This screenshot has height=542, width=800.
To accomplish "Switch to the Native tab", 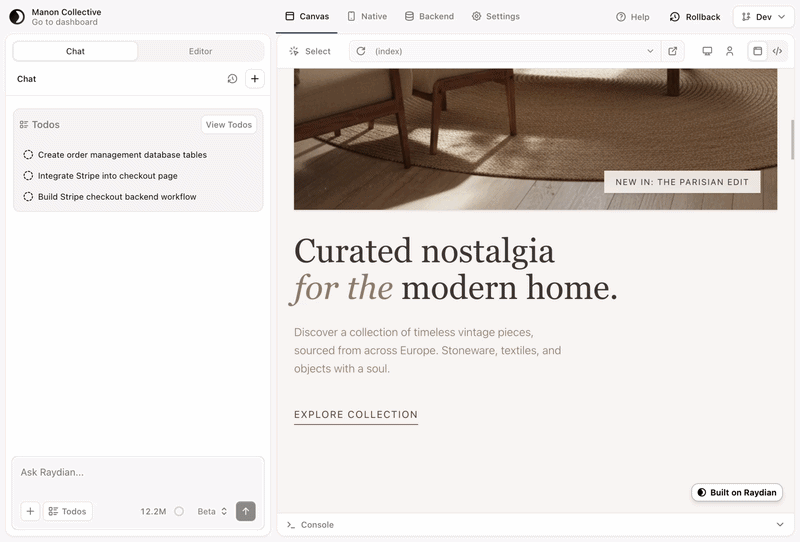I will (367, 16).
